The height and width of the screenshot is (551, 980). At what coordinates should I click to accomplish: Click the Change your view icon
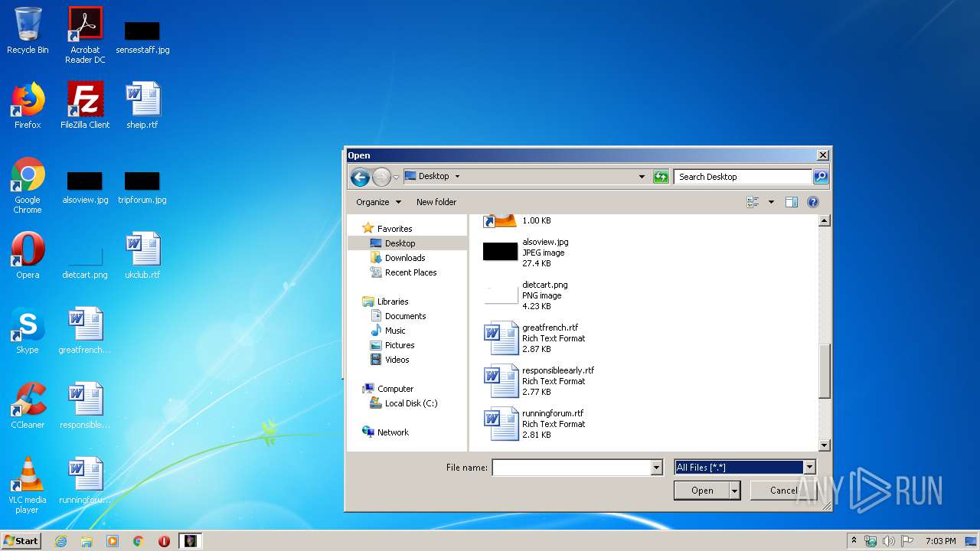pos(753,202)
